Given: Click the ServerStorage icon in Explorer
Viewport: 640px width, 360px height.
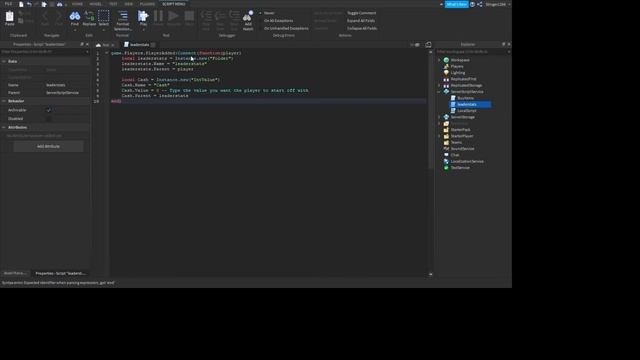Looking at the screenshot, I should [446, 117].
